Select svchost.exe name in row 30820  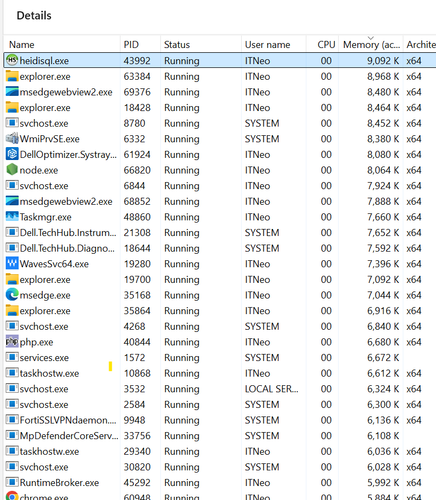(44, 467)
